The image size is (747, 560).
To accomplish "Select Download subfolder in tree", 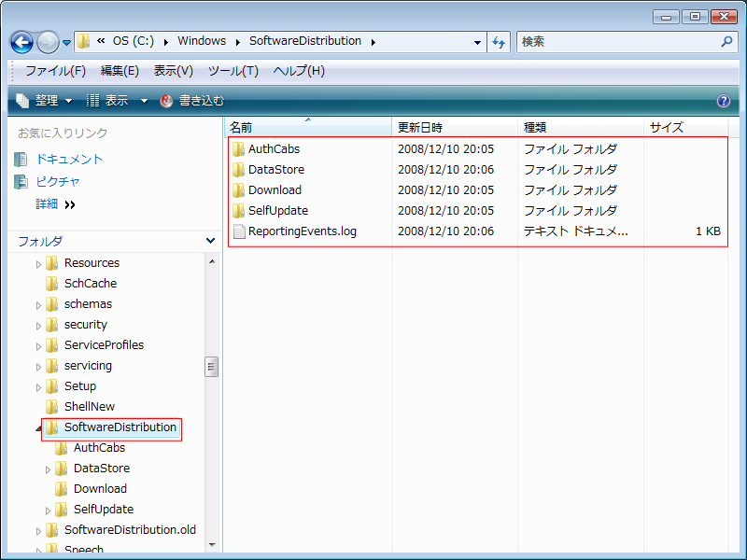I will tap(100, 488).
